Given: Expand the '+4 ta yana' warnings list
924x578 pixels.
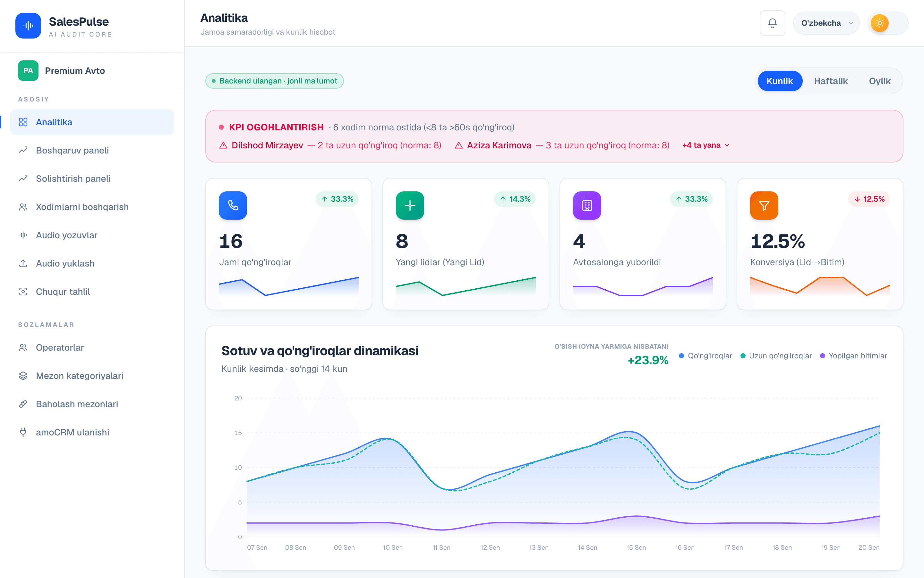Looking at the screenshot, I should 706,145.
